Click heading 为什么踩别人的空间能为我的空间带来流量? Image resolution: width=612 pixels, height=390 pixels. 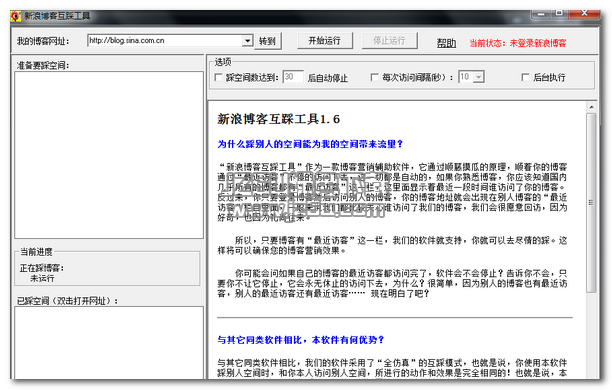[310, 144]
